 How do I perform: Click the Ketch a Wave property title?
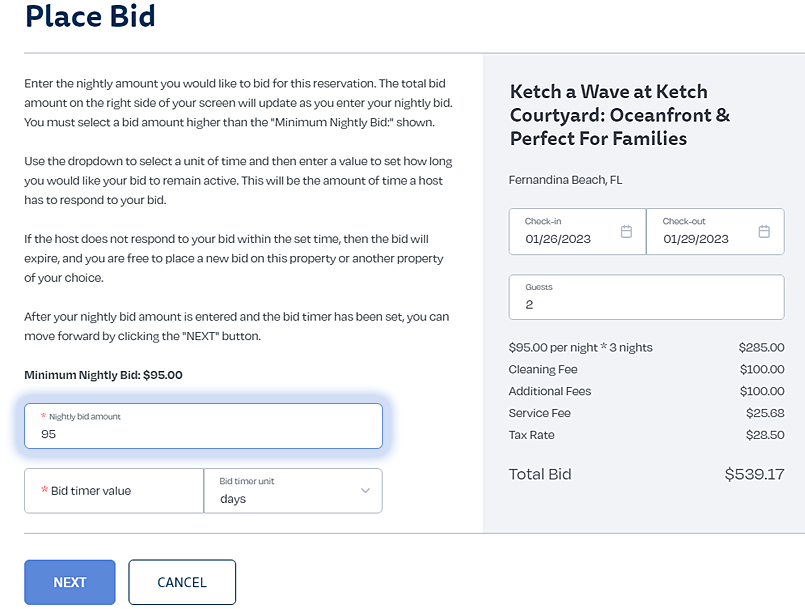coord(619,115)
